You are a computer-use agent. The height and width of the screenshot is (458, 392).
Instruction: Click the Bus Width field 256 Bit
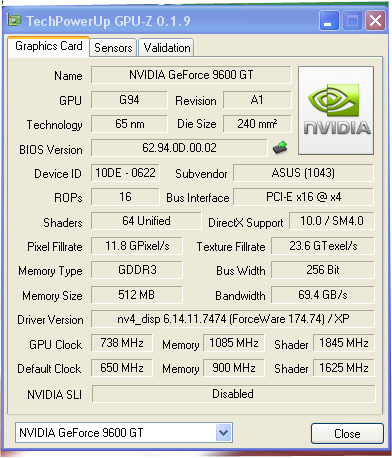click(x=323, y=270)
